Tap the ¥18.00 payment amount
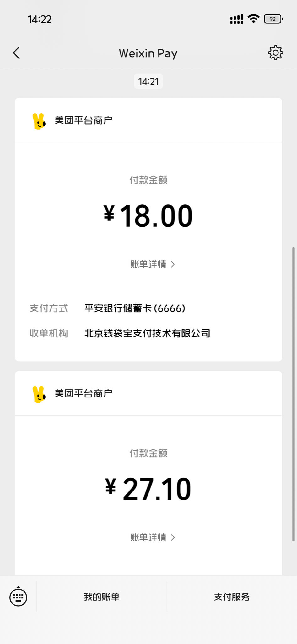This screenshot has height=644, width=297. tap(148, 216)
